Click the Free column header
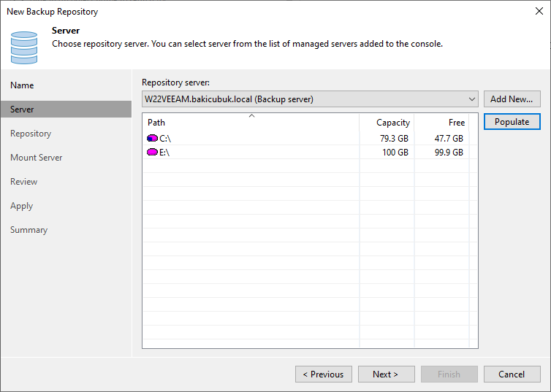Screen dimensions: 551x392 point(441,123)
